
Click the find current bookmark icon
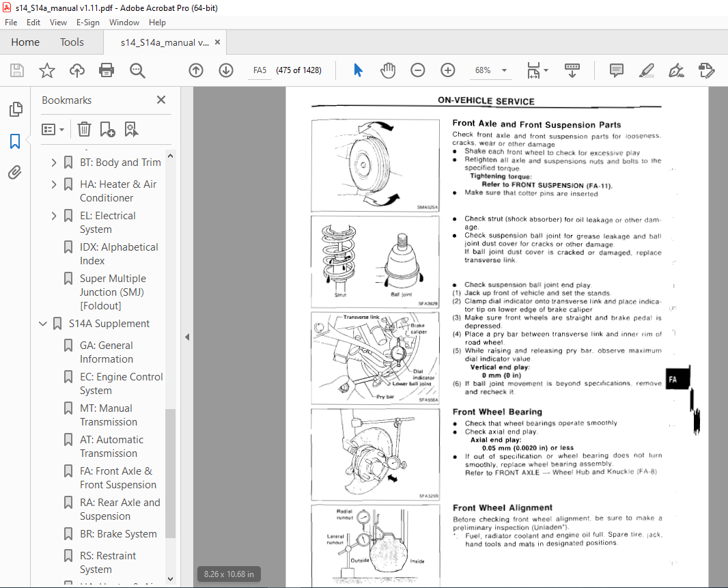click(x=131, y=129)
